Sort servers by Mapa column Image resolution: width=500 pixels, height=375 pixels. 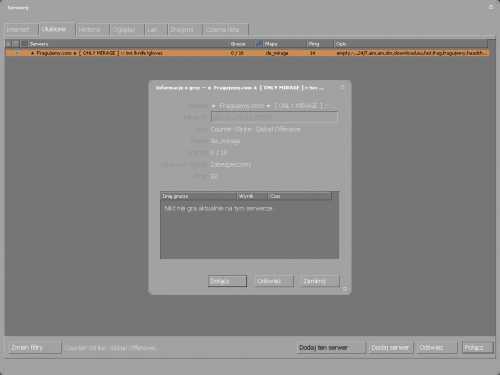point(285,44)
